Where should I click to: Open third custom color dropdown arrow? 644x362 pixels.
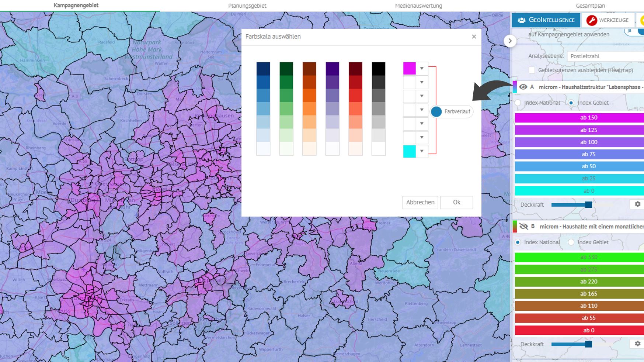[422, 96]
